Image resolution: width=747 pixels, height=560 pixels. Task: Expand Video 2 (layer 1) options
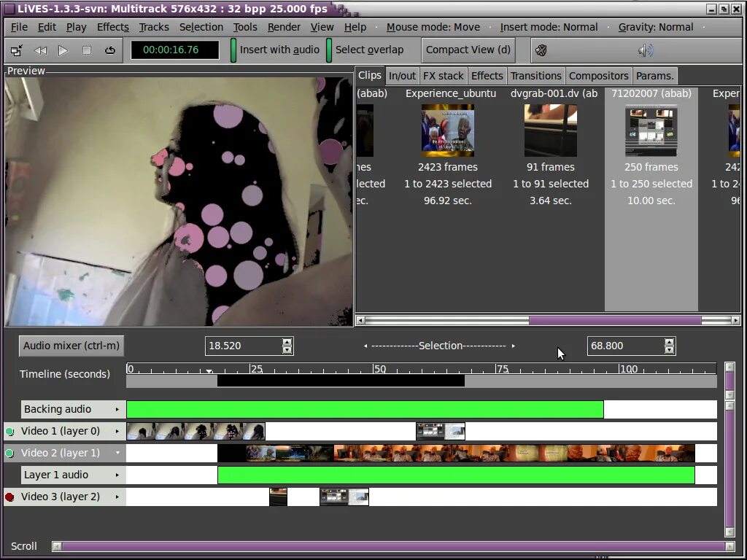tap(119, 453)
